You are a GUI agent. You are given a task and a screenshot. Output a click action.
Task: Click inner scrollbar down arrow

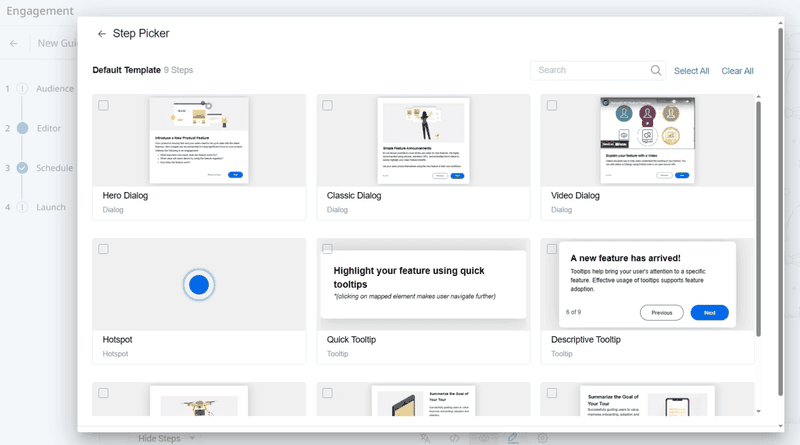pyautogui.click(x=758, y=411)
